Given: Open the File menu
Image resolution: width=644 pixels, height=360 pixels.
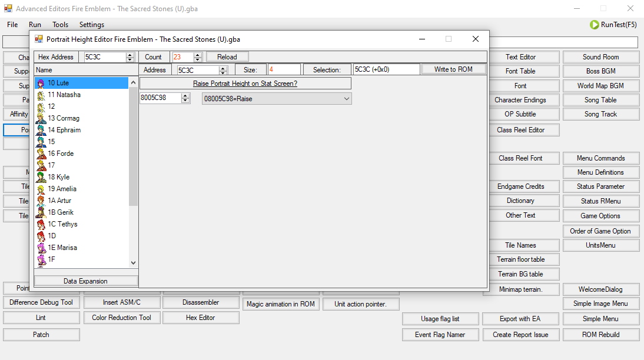Looking at the screenshot, I should pos(12,25).
